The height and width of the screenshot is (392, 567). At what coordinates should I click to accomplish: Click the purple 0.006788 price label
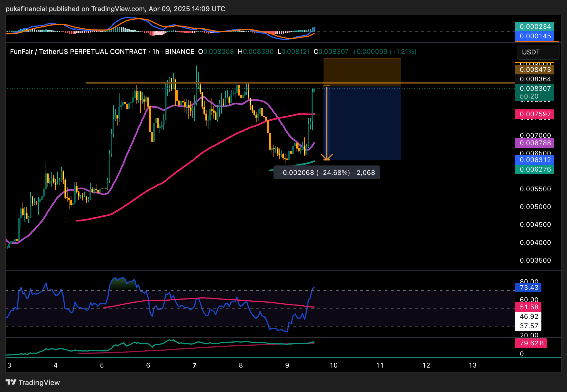tap(535, 143)
